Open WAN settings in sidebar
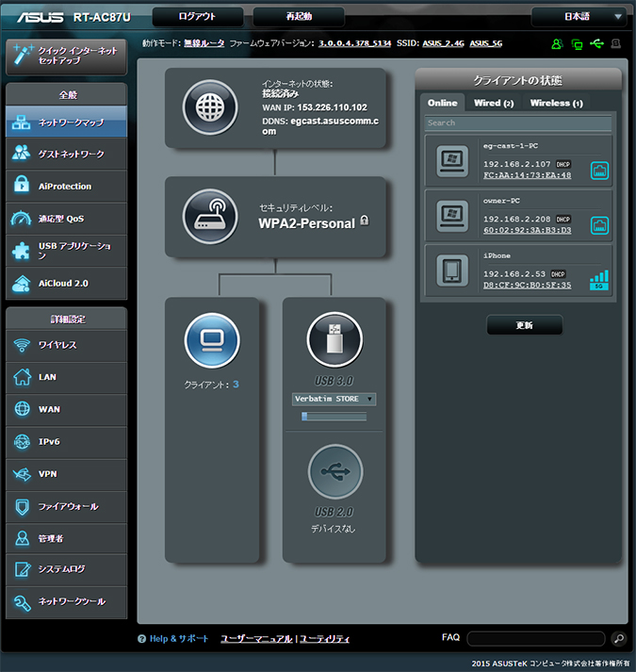The width and height of the screenshot is (636, 672). pos(67,409)
